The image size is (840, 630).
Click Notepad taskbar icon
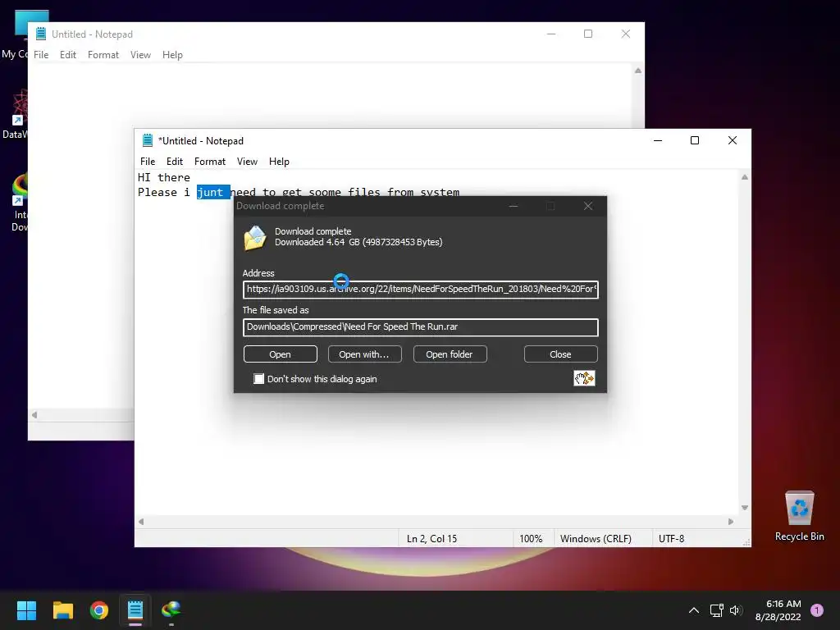point(135,610)
